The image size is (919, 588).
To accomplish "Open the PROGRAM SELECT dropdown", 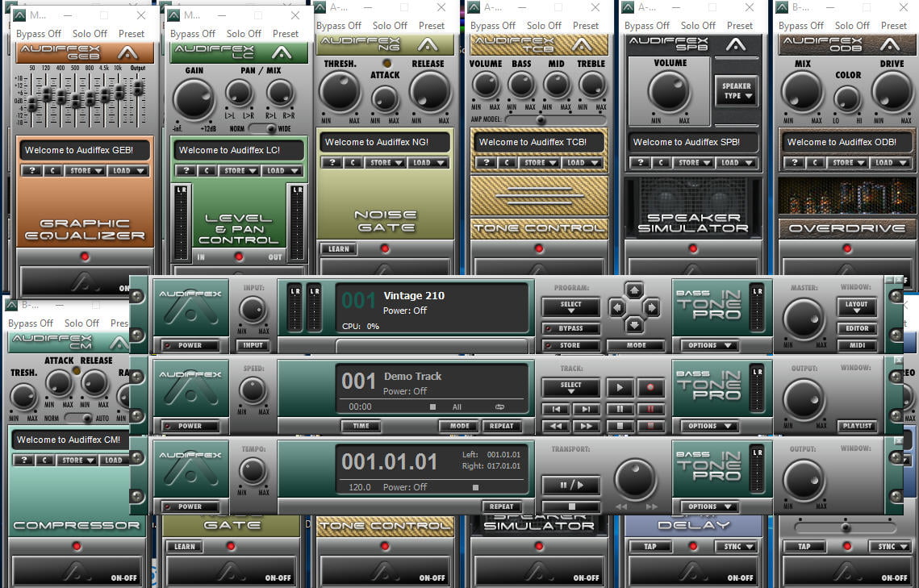I will (571, 306).
